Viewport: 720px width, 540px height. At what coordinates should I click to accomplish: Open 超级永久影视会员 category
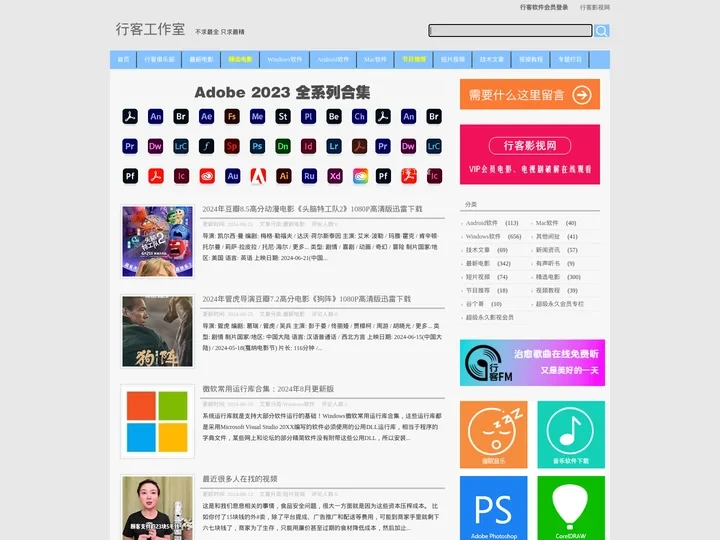489,317
